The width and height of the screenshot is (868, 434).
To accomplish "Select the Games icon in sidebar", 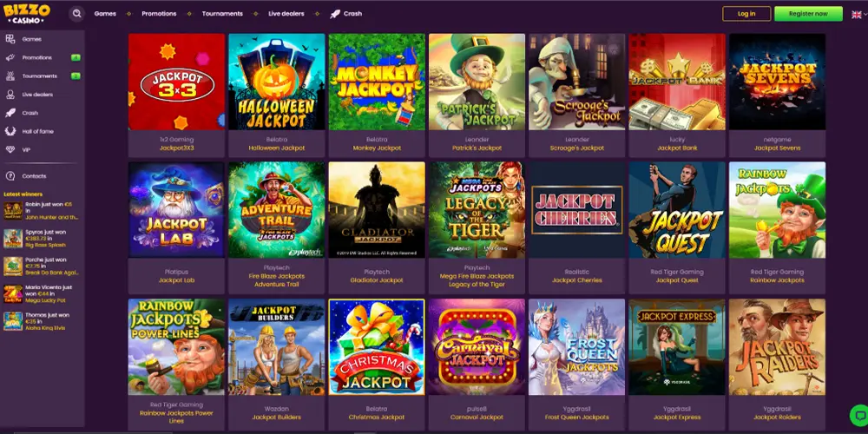I will pos(10,39).
